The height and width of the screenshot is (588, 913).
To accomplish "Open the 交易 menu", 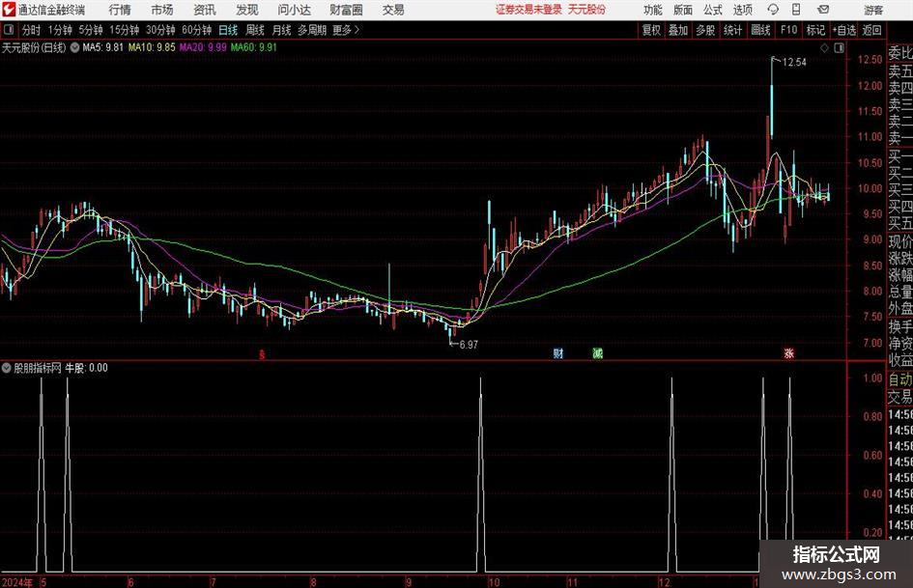I will tap(393, 10).
